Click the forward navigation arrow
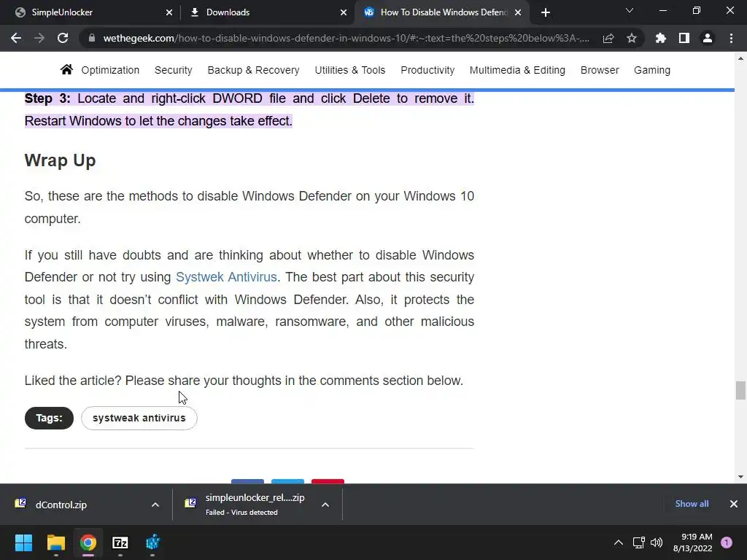 coord(39,38)
